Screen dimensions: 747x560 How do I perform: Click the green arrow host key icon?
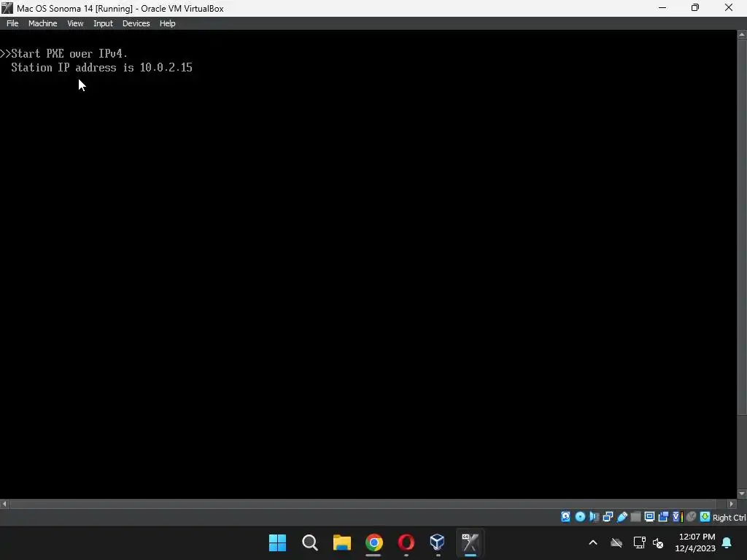[705, 517]
